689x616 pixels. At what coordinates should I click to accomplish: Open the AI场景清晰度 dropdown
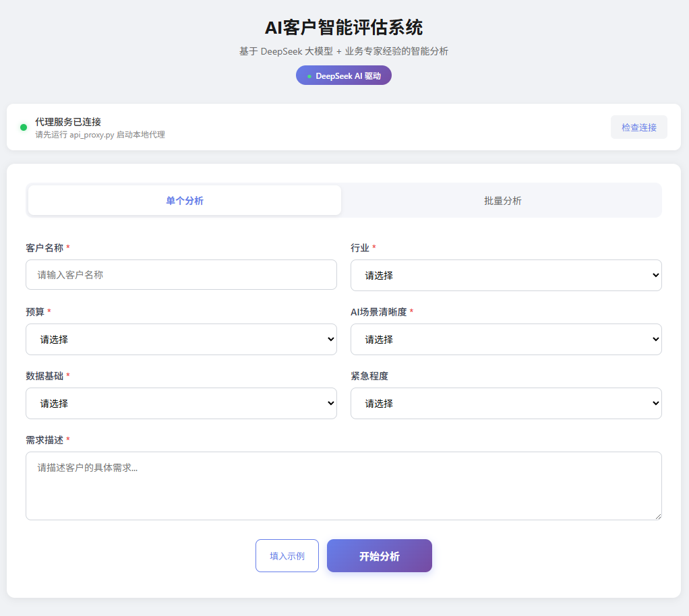[x=506, y=339]
